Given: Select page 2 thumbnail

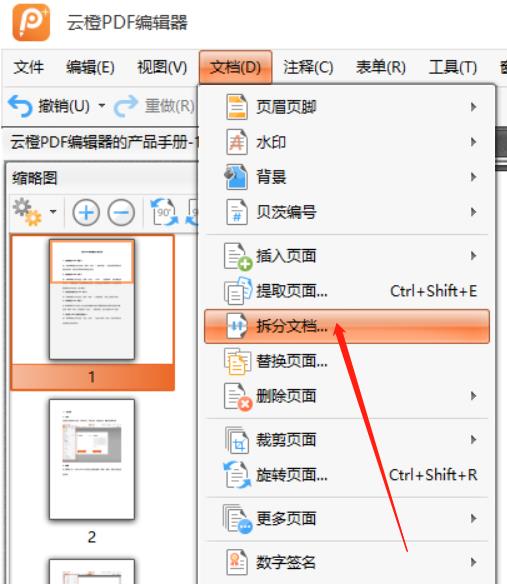Looking at the screenshot, I should coord(92,459).
